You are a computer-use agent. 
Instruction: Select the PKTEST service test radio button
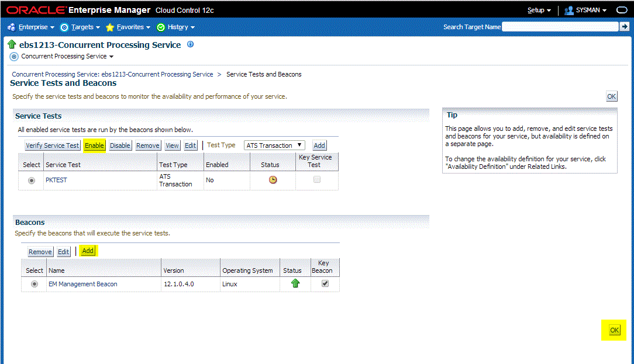[x=31, y=180]
